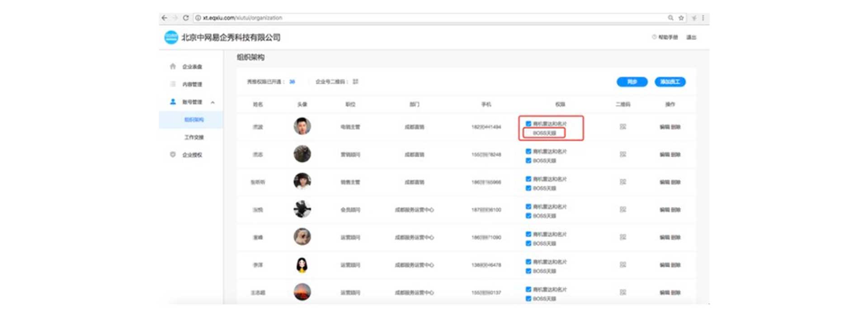This screenshot has height=316, width=868.
Task: Uncheck 商机雷达和名片 in the first row
Action: 528,124
